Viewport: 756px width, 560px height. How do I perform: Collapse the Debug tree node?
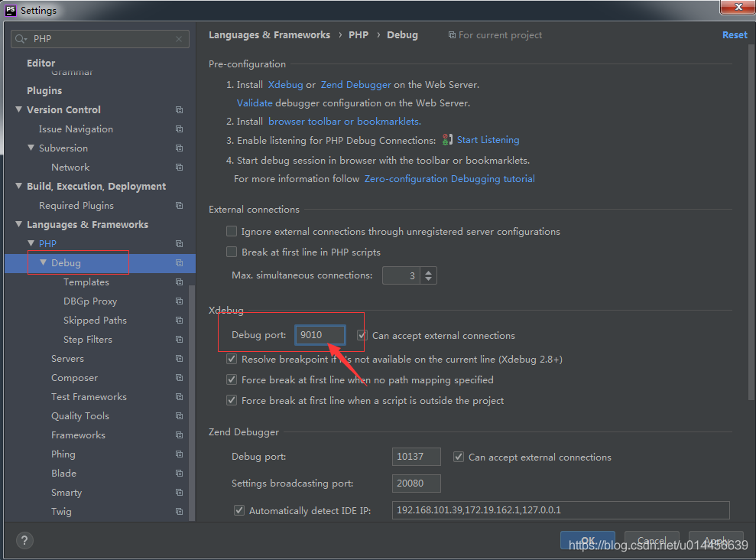[x=44, y=262]
